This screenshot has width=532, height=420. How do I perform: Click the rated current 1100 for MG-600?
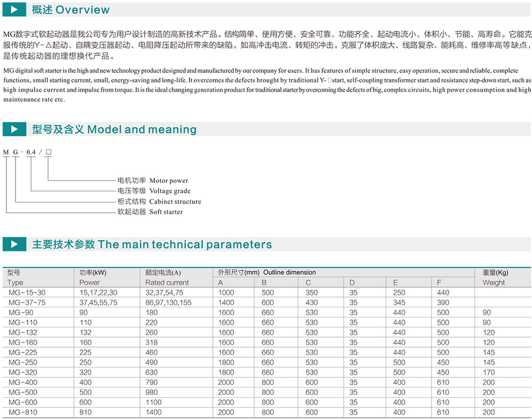coord(154,402)
